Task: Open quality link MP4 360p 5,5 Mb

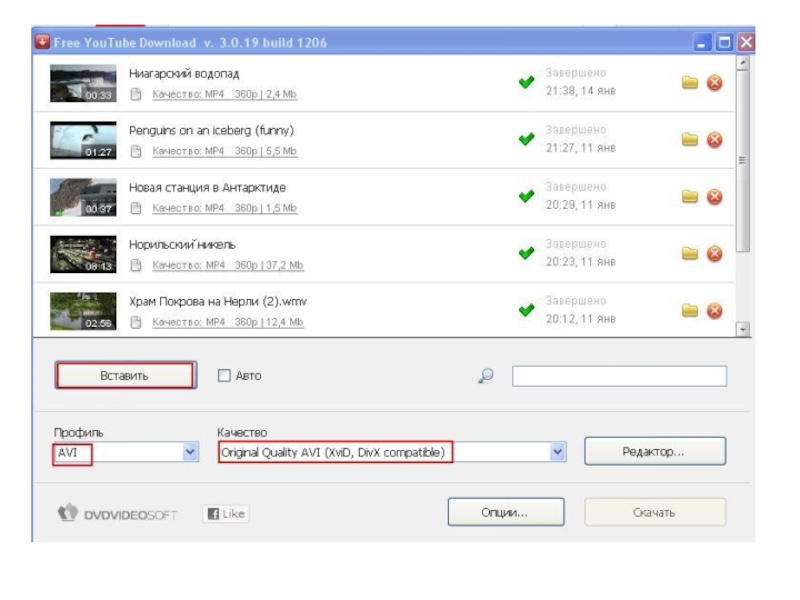Action: pyautogui.click(x=224, y=152)
